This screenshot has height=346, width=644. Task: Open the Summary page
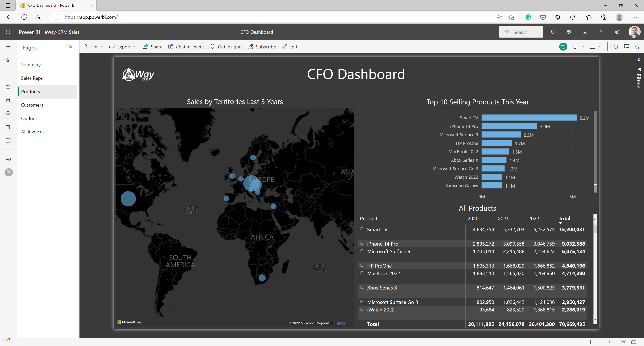pos(47,65)
